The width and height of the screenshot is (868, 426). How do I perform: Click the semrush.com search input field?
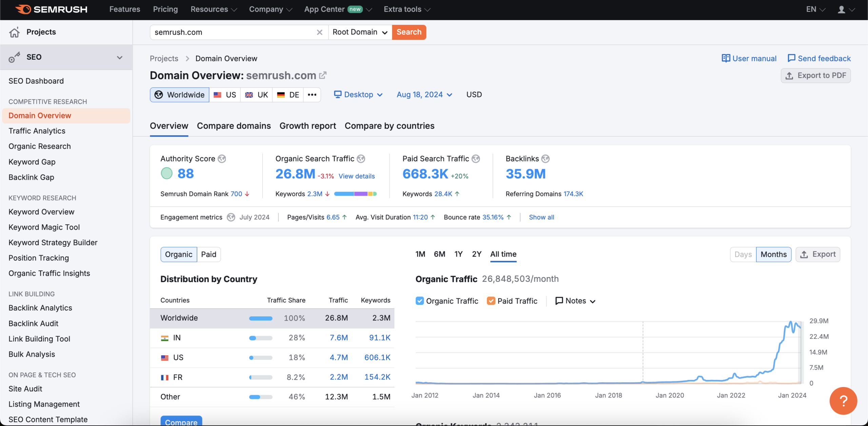click(233, 32)
